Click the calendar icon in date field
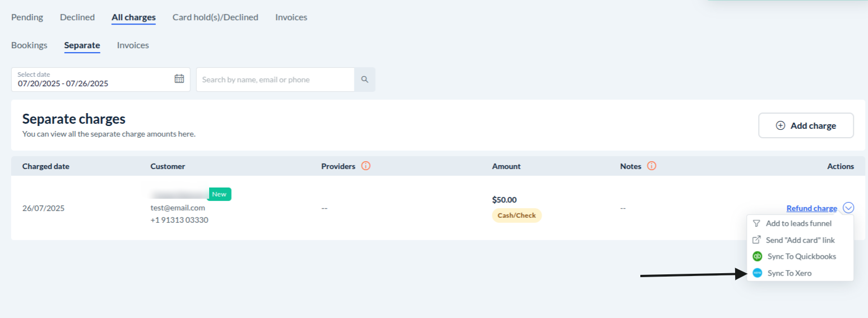868x318 pixels. coord(179,79)
